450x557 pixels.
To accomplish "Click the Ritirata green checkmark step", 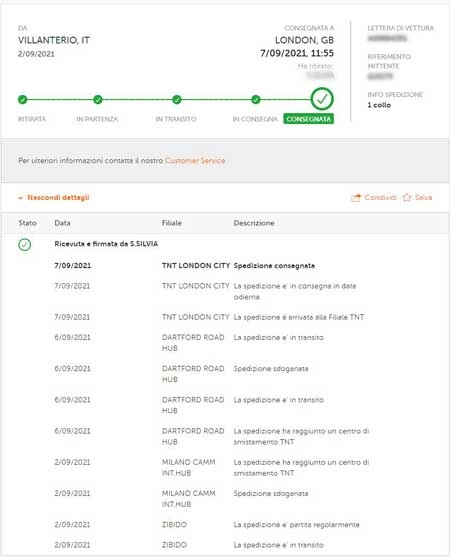I will tap(22, 99).
